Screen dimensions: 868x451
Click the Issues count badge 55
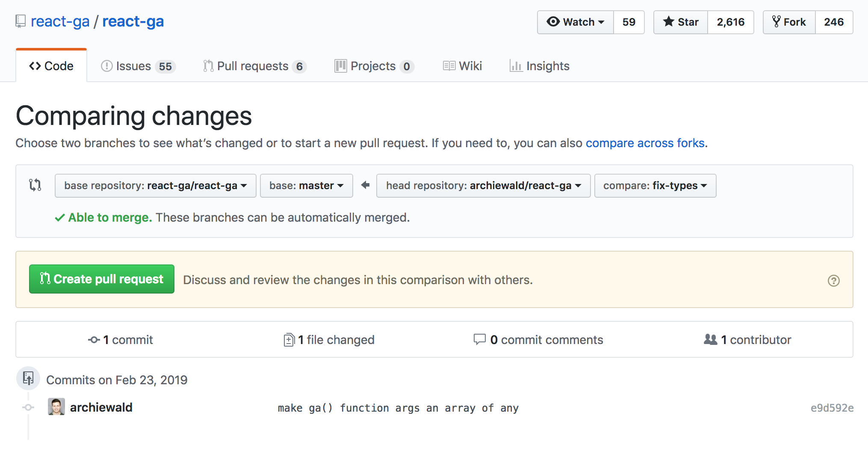(x=165, y=66)
